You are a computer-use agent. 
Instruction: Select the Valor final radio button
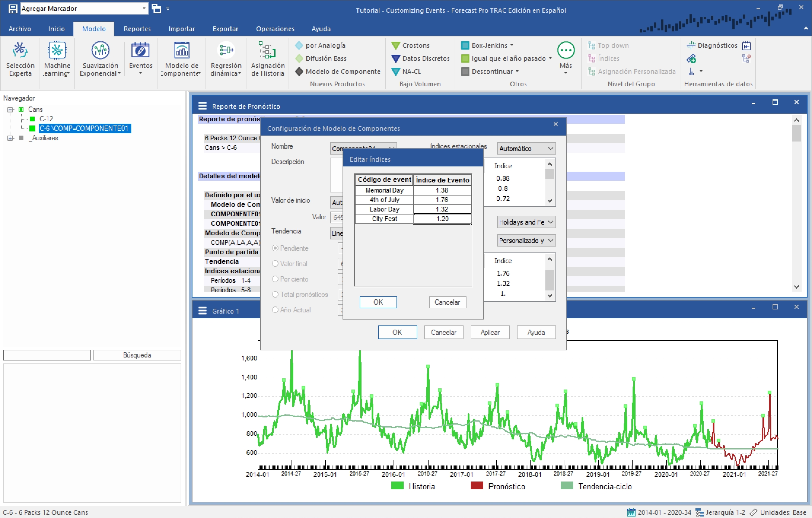point(275,263)
